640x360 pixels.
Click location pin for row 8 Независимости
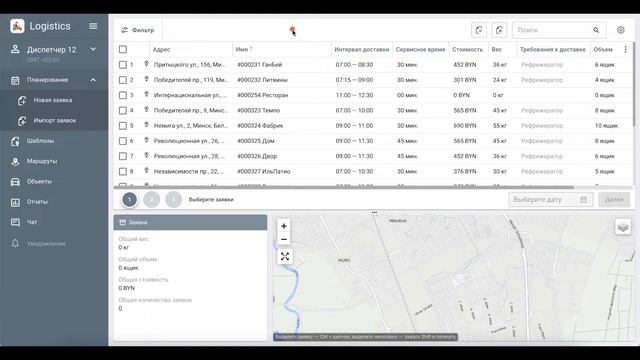[x=146, y=171]
